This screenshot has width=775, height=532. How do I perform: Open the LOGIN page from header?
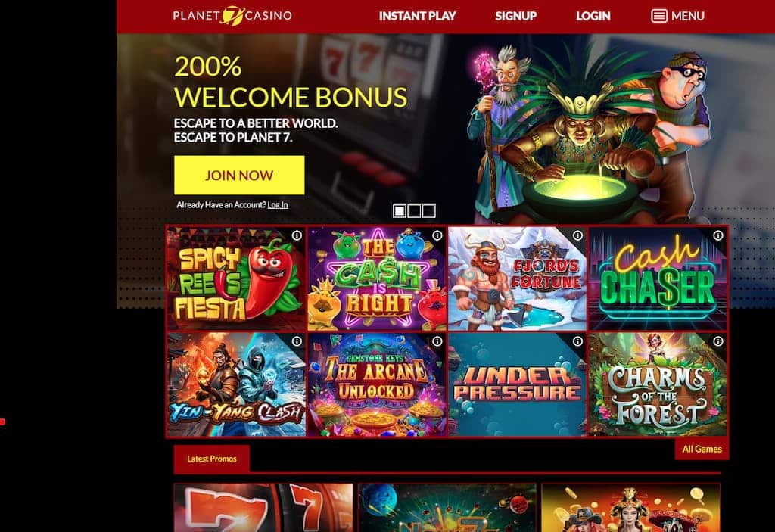pyautogui.click(x=593, y=16)
